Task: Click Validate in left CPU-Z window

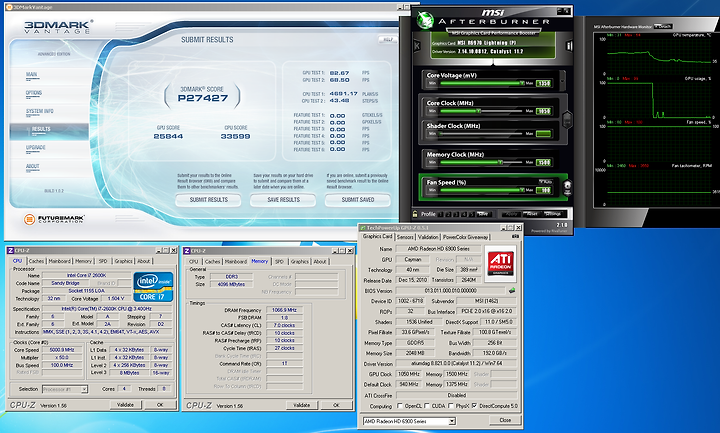Action: click(x=125, y=405)
